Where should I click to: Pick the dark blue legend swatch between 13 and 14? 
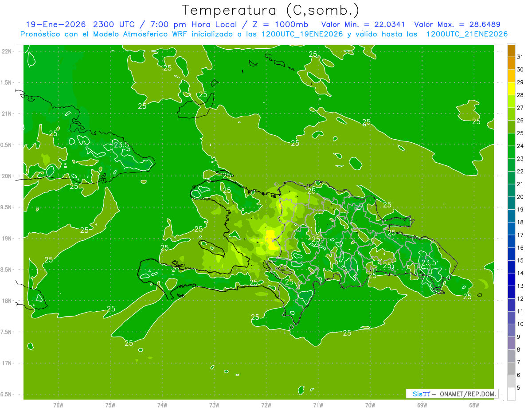point(511,280)
